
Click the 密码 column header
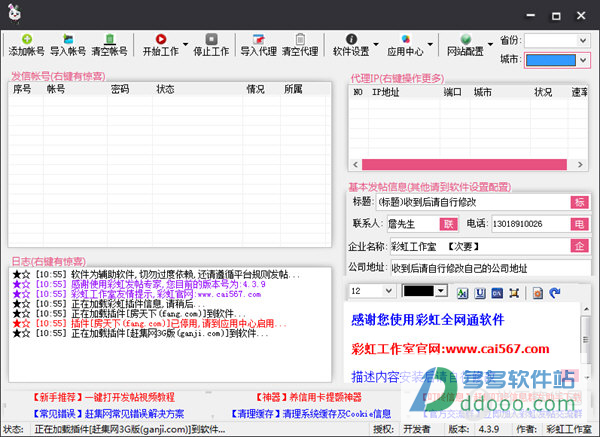120,89
